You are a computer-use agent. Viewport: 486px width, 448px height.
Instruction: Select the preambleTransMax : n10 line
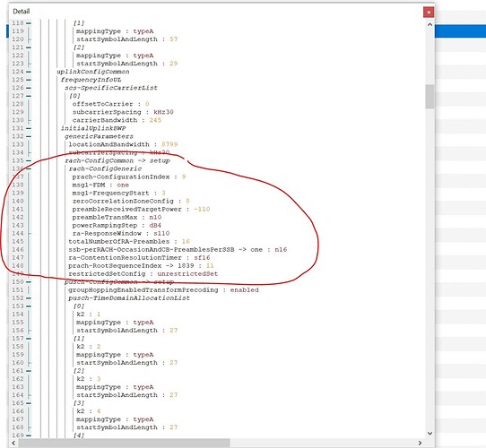tap(117, 217)
